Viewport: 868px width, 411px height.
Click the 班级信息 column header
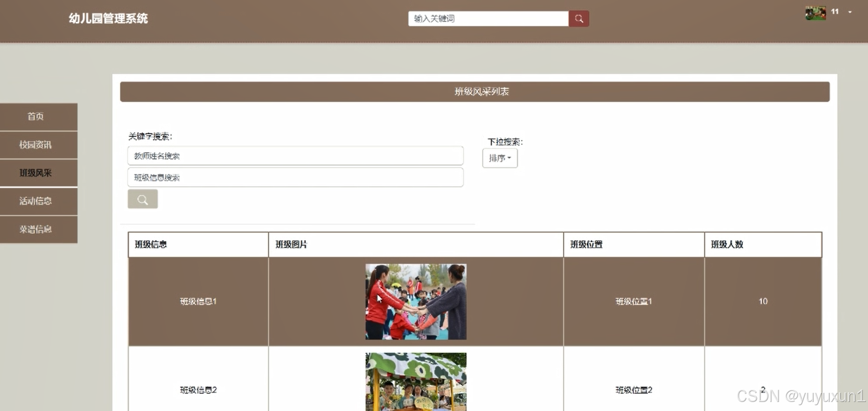[x=198, y=245]
